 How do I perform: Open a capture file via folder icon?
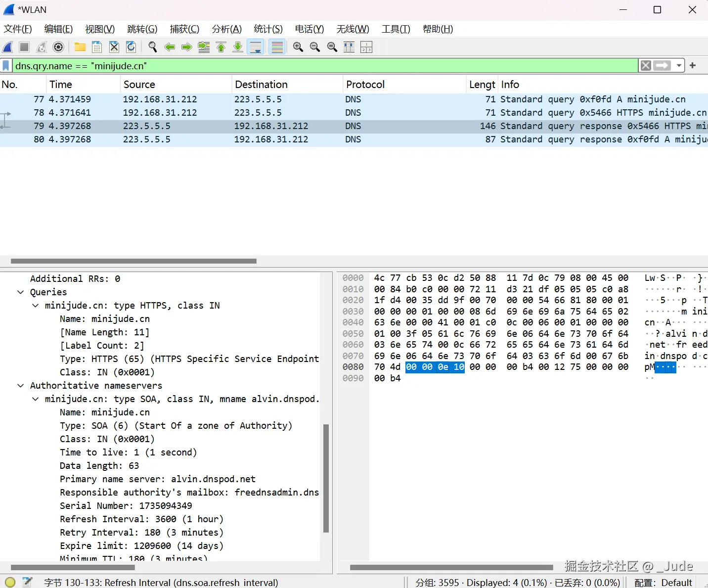tap(80, 47)
